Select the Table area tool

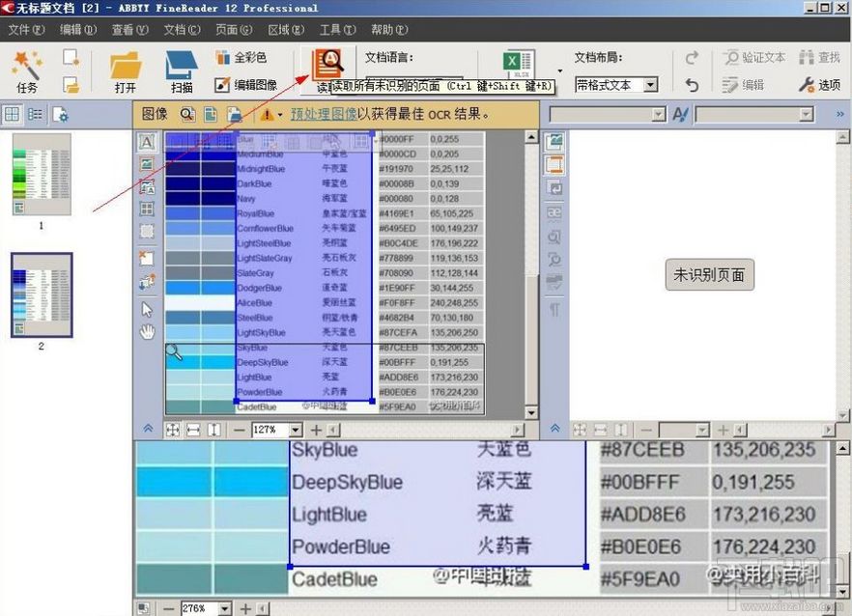point(147,206)
